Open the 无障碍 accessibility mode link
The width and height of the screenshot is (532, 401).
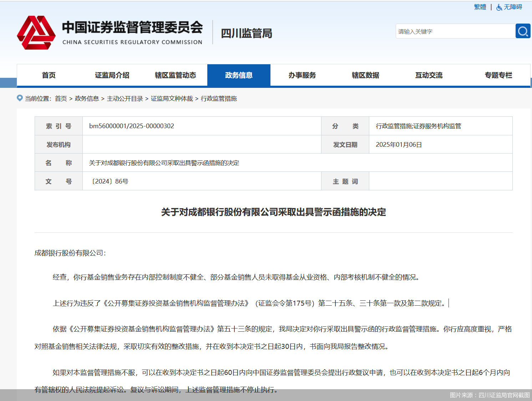pyautogui.click(x=513, y=7)
